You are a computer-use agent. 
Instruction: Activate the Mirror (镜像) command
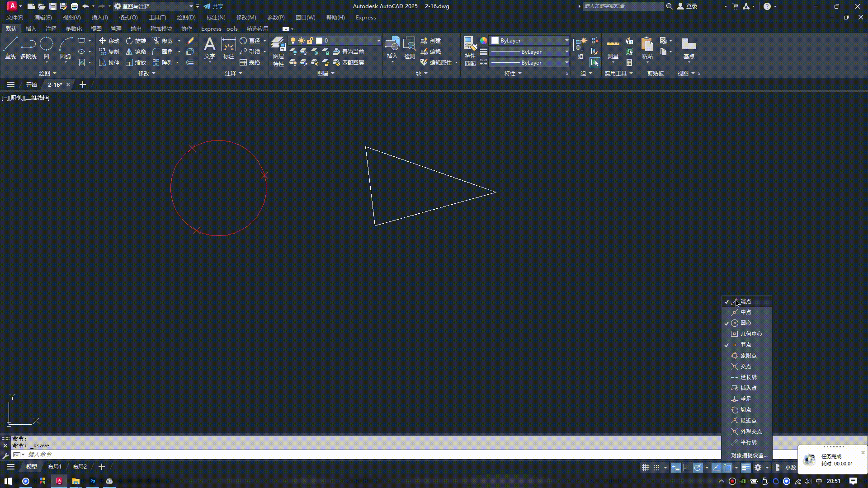click(x=136, y=52)
